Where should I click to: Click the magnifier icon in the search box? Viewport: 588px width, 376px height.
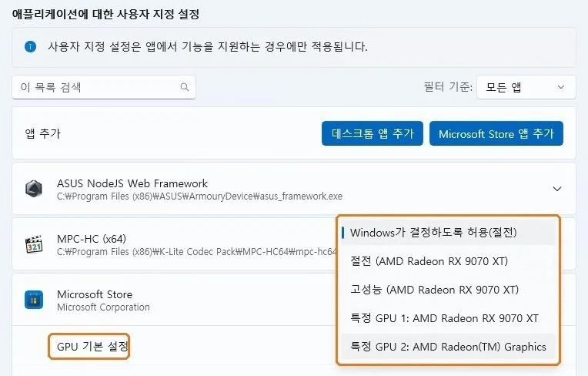pyautogui.click(x=185, y=87)
